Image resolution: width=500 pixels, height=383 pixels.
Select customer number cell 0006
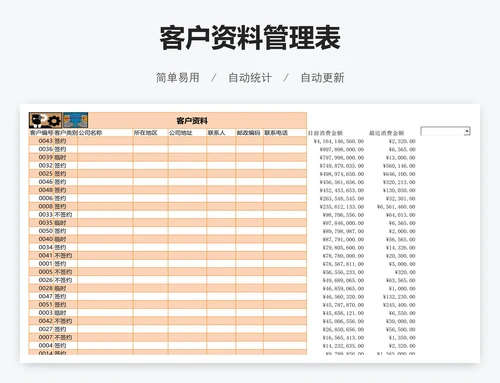click(46, 198)
